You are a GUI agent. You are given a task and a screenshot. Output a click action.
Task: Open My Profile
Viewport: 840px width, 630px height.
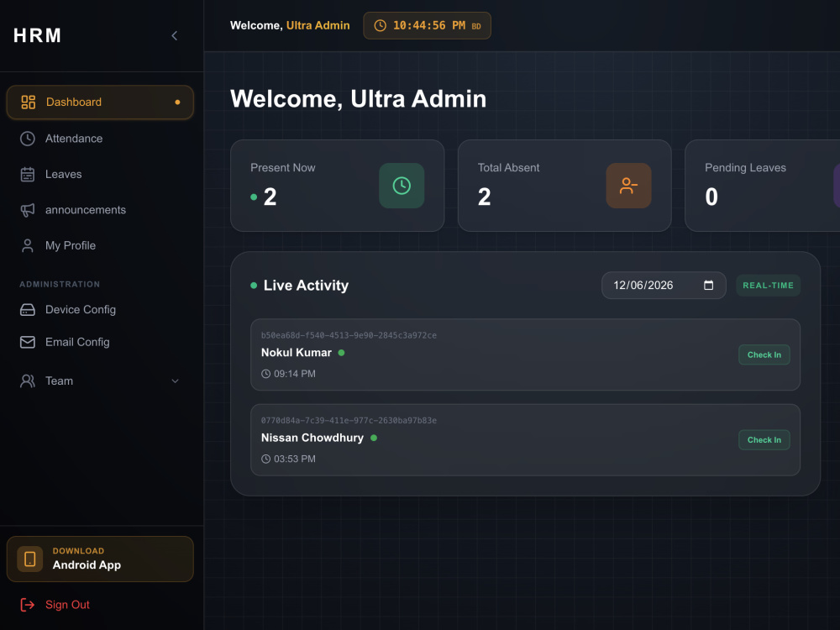point(71,245)
